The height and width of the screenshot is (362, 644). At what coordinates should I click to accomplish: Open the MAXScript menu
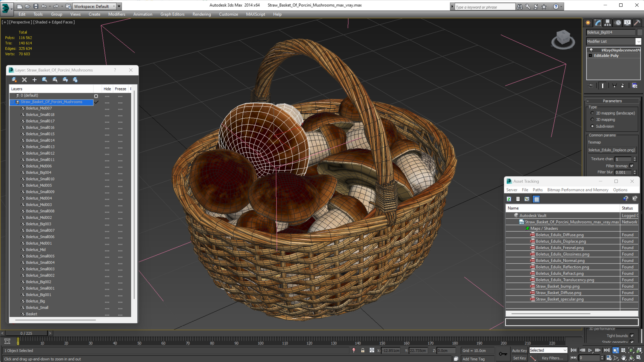coord(255,14)
